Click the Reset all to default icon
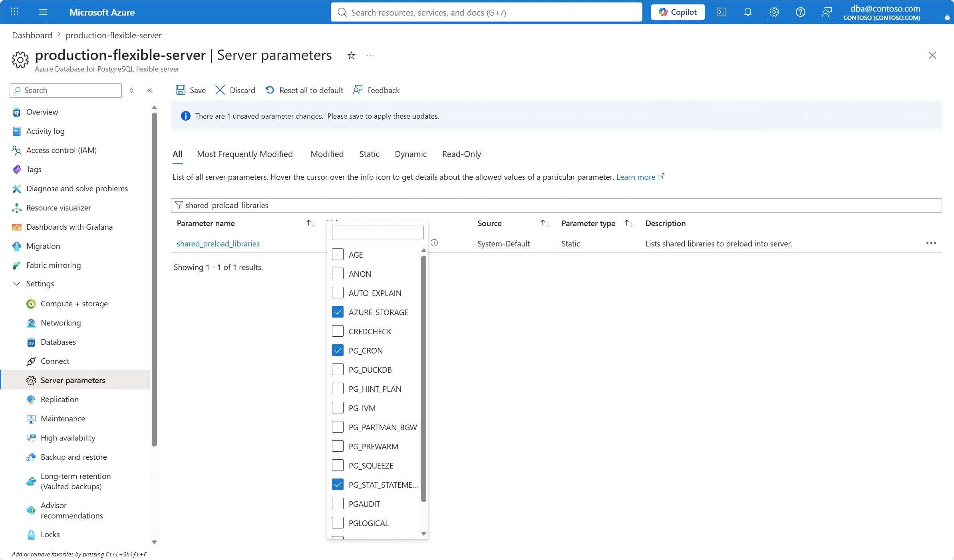This screenshot has width=954, height=560. point(270,90)
